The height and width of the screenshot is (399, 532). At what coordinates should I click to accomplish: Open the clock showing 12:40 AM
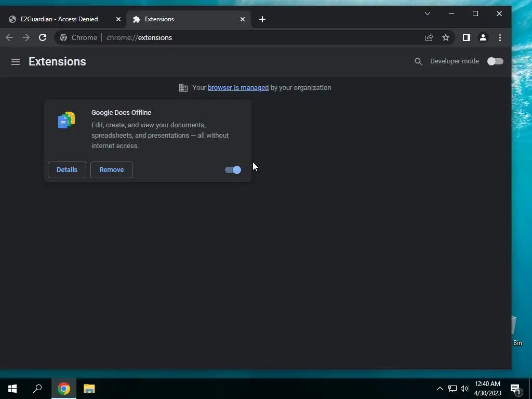click(487, 389)
